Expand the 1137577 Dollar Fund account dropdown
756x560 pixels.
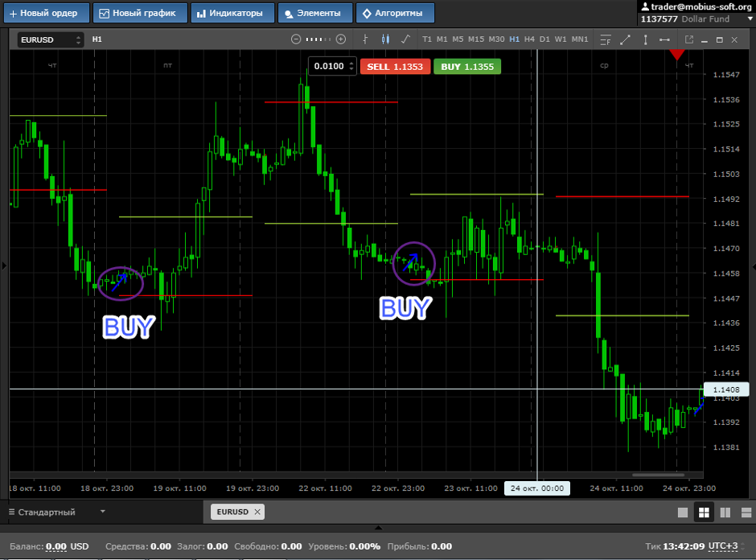coord(750,19)
